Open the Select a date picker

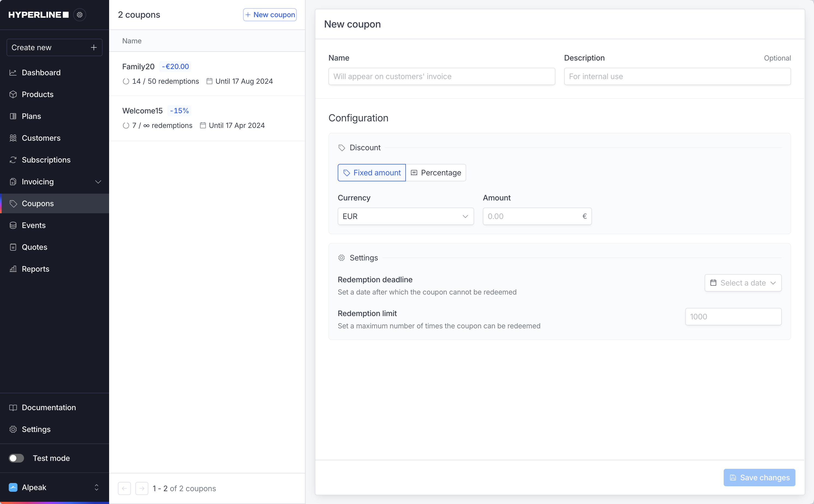(743, 283)
